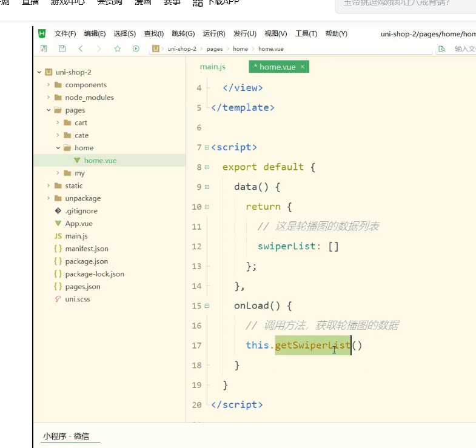This screenshot has width=476, height=448.
Task: Click the HBuilderX logo icon
Action: click(42, 34)
